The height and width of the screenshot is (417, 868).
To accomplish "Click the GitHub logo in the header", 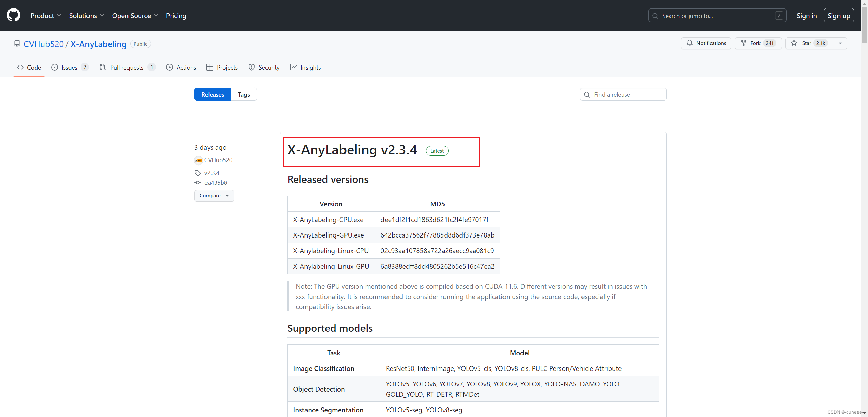I will click(x=13, y=15).
